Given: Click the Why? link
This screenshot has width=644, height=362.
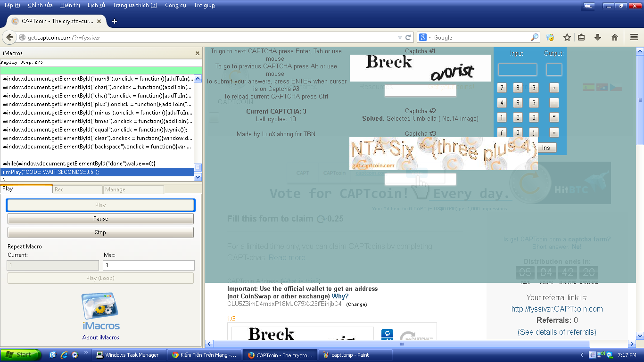Looking at the screenshot, I should pos(340,296).
